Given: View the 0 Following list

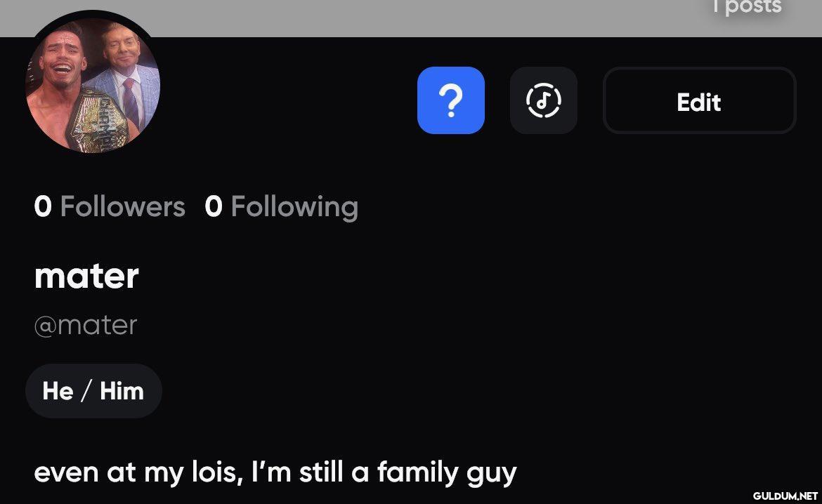Looking at the screenshot, I should (281, 206).
